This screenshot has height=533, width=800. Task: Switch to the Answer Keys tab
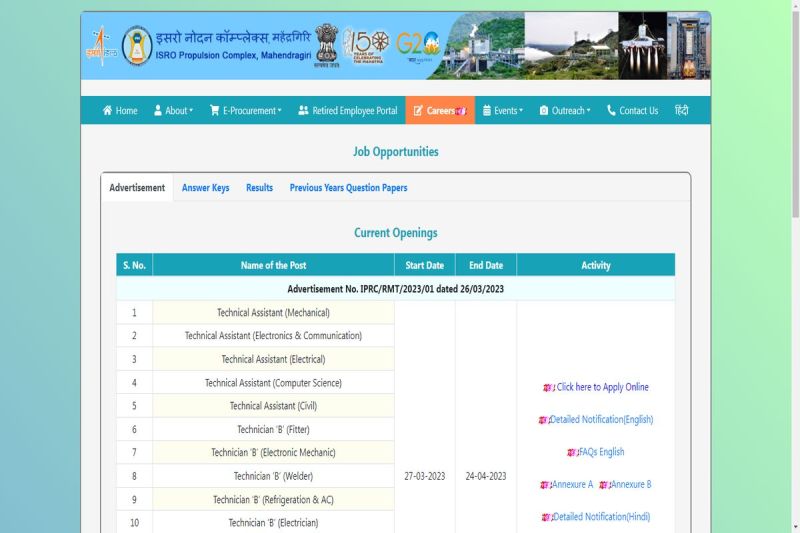(205, 188)
